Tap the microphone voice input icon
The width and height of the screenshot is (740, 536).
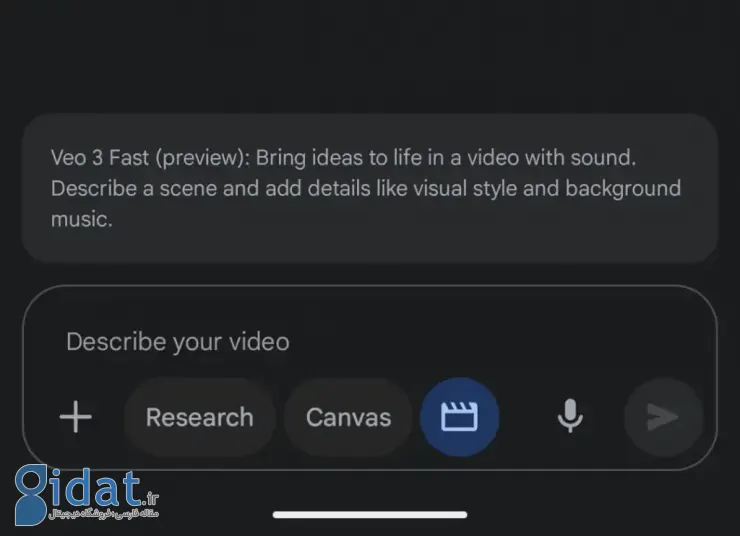(570, 416)
